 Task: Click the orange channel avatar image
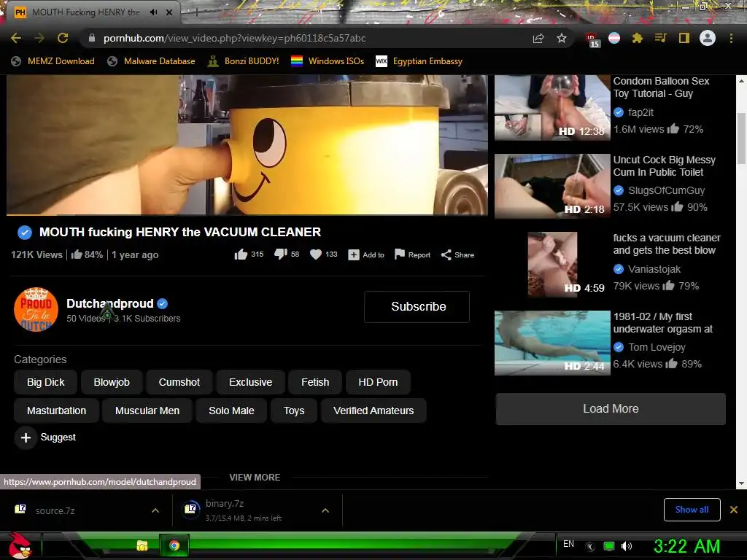[x=36, y=309]
